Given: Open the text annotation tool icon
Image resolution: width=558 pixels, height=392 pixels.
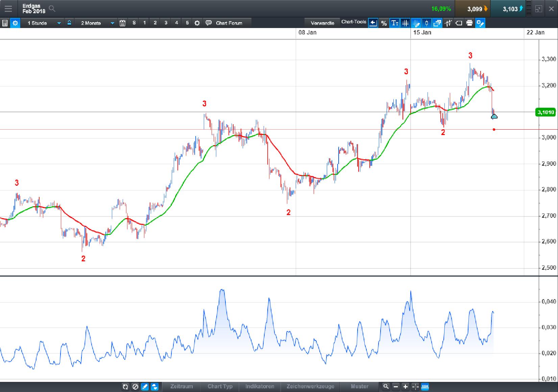Looking at the screenshot, I should tap(394, 23).
